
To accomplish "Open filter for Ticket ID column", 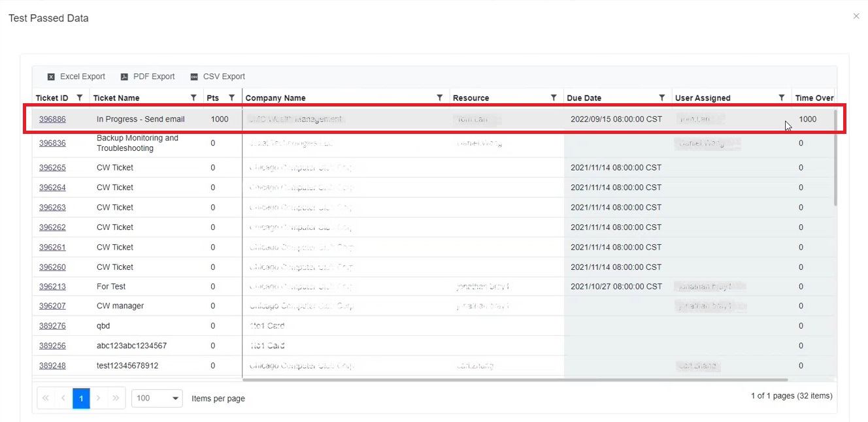I will click(x=80, y=98).
